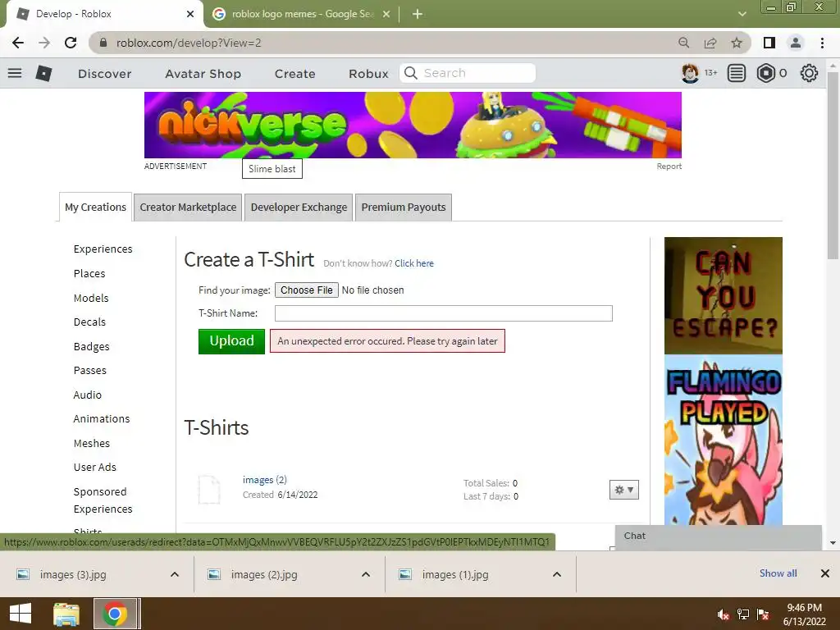Toggle the browser side panel
The height and width of the screenshot is (630, 840).
769,43
